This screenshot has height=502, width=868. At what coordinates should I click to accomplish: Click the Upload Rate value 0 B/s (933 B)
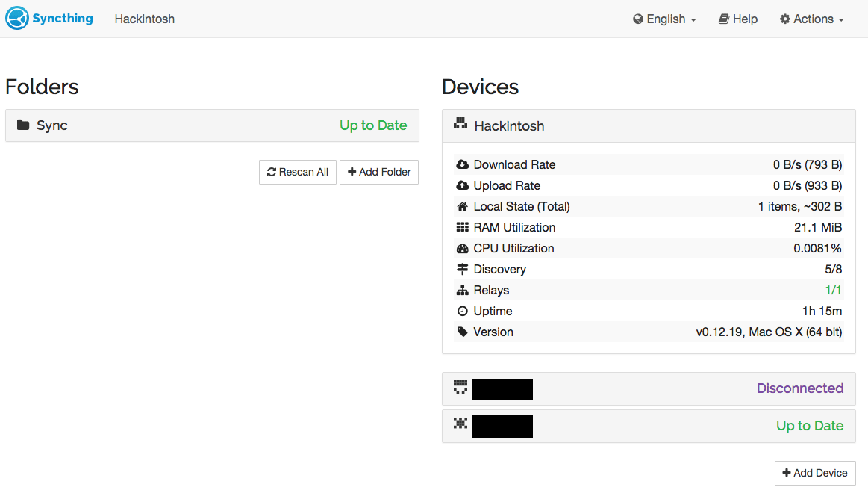click(x=807, y=185)
